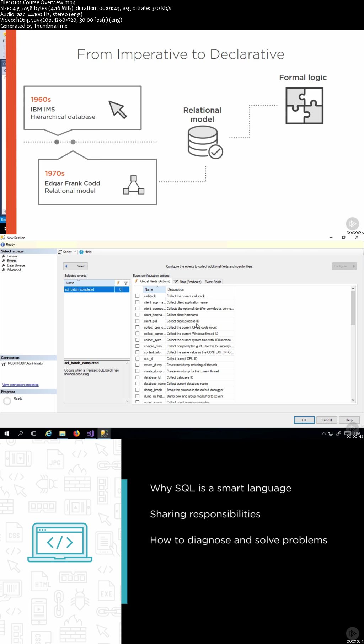This screenshot has height=644, width=364.
Task: Click the greyed Configure button
Action: (x=344, y=266)
